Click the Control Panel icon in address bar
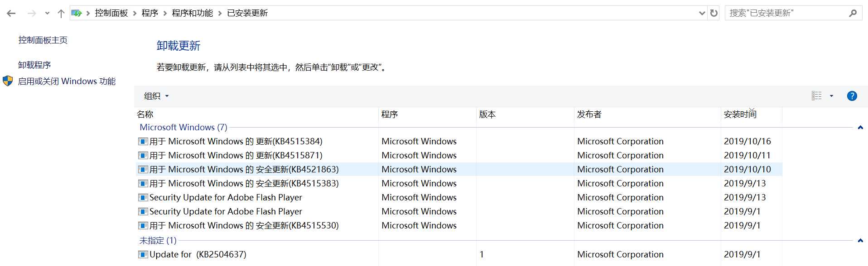Viewport: 868px width, 266px height. [77, 13]
